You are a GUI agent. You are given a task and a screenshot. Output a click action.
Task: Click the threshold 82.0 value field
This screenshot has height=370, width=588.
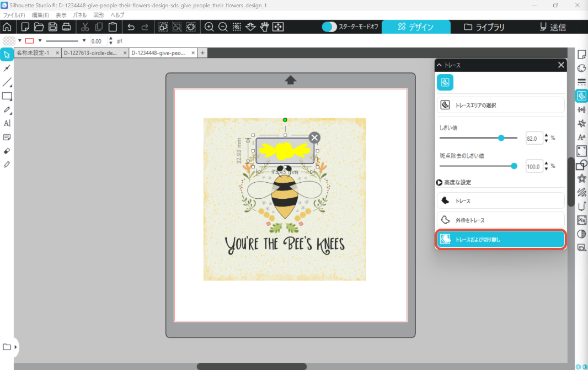(533, 139)
